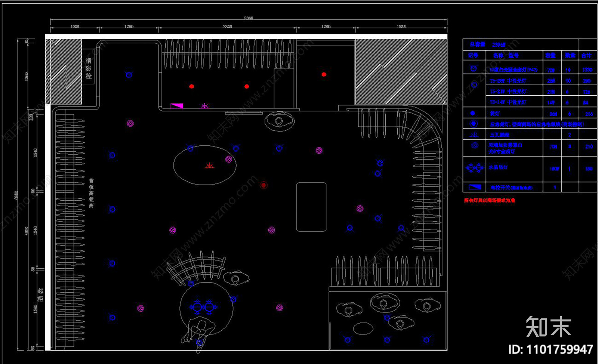Screen dimensions: 598x364
Task: Select the 2805 dimension text
Action: pos(228,27)
